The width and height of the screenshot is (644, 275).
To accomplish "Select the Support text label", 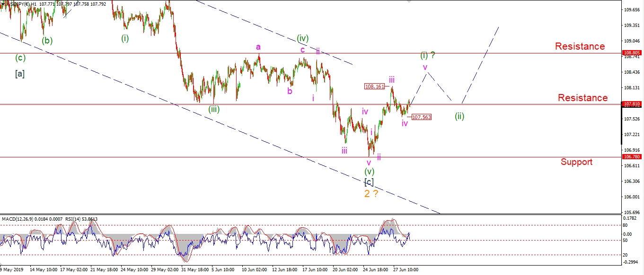I will coord(576,162).
